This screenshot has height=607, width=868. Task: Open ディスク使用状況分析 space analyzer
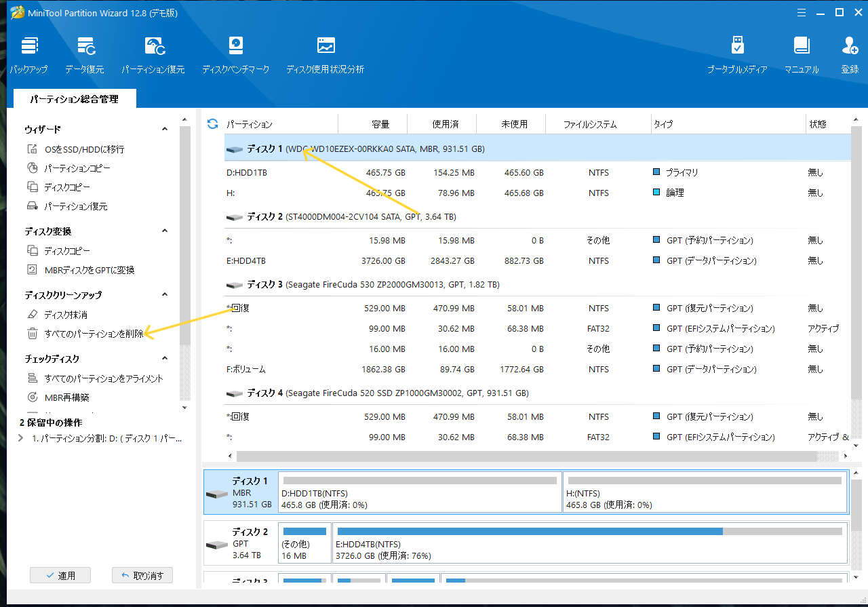[325, 56]
